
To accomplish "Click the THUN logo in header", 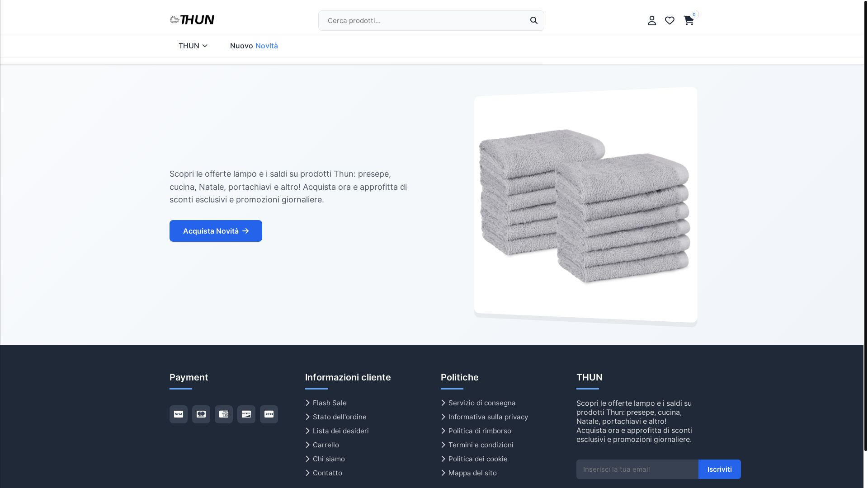I will click(x=192, y=20).
